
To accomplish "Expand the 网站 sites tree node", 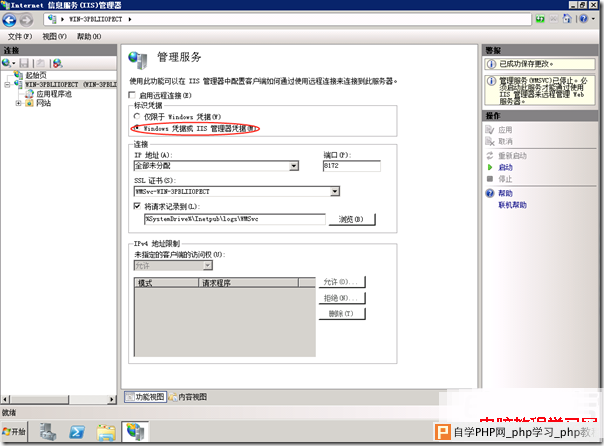I will pos(18,102).
